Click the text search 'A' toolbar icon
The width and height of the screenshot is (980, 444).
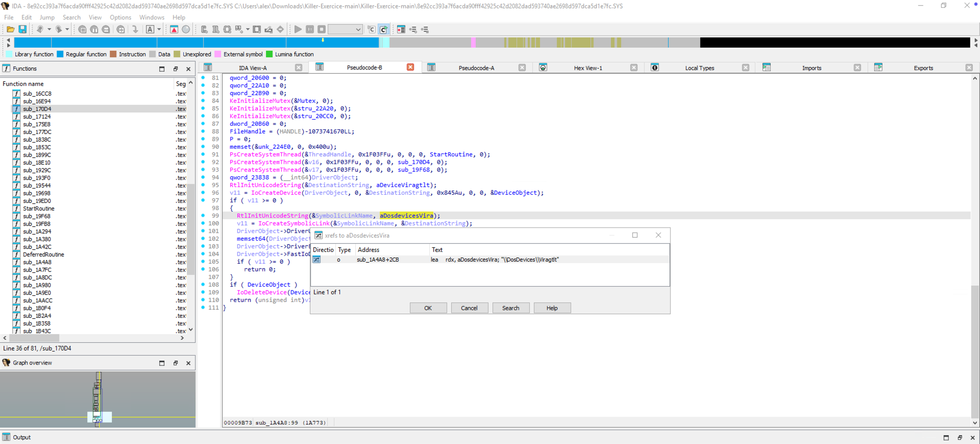pyautogui.click(x=150, y=30)
